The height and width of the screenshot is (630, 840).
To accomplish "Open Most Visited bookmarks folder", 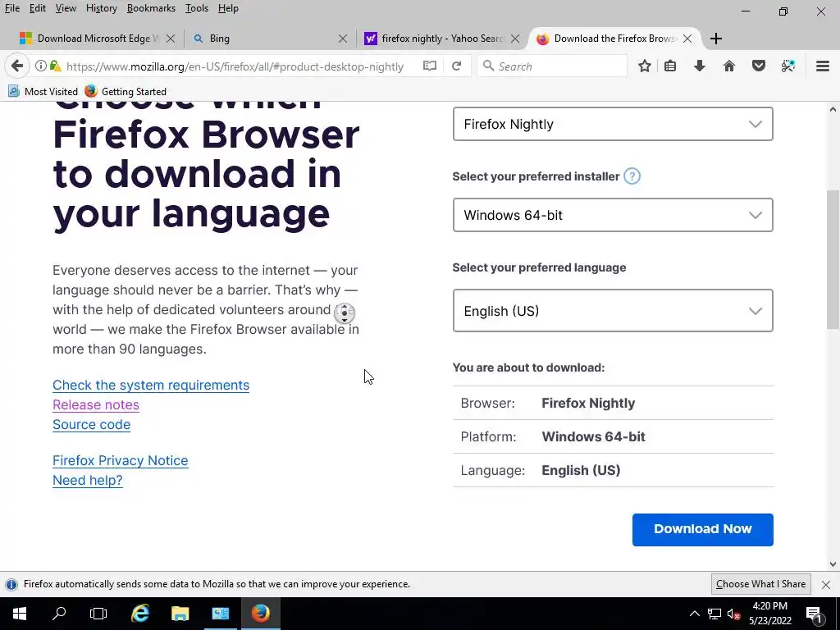I will click(x=43, y=92).
